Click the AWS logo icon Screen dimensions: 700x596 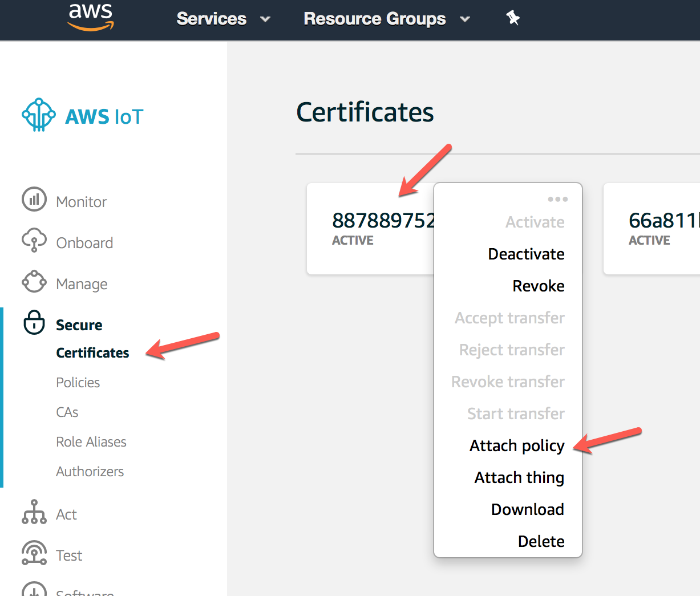tap(91, 17)
